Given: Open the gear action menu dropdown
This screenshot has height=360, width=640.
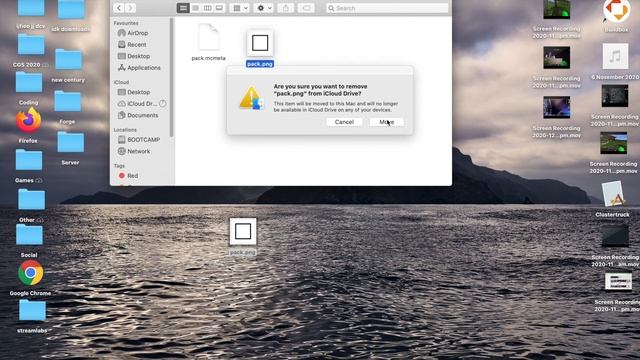Looking at the screenshot, I should point(264,8).
